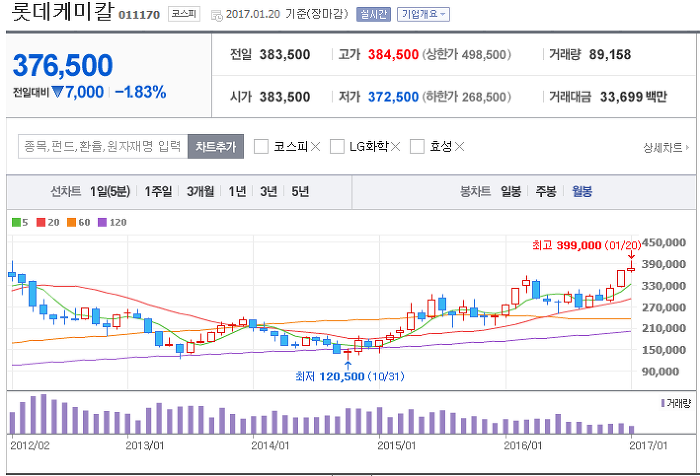
Task: Click the 상한가 498,500 upper limit text
Action: pos(467,54)
